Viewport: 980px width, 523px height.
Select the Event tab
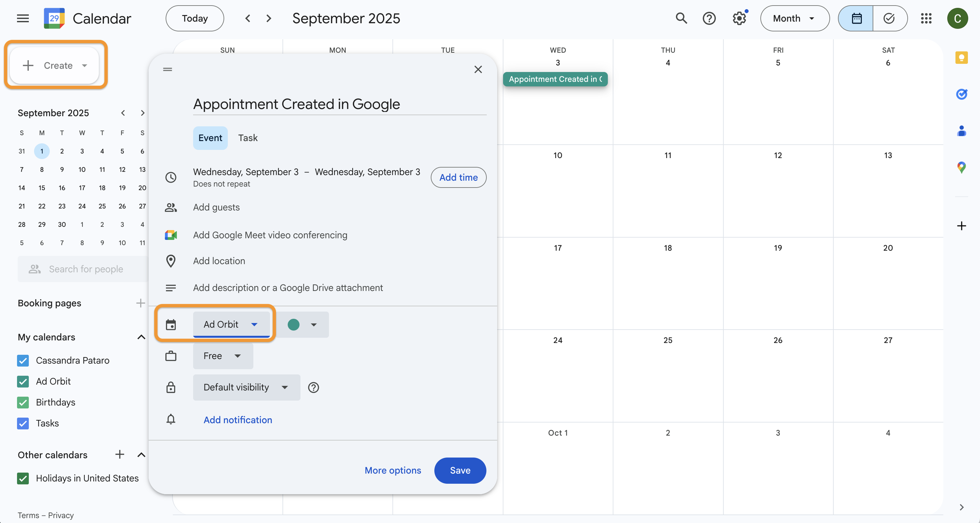click(x=210, y=138)
